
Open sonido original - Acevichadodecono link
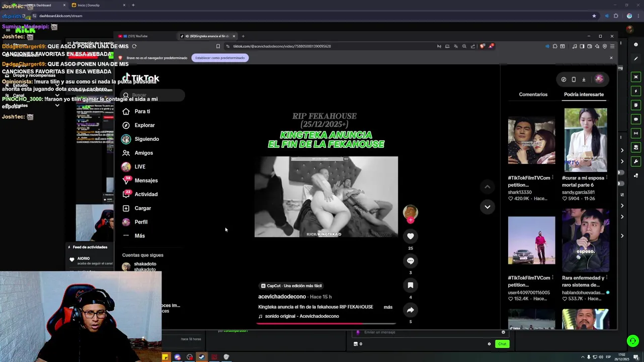point(302,316)
